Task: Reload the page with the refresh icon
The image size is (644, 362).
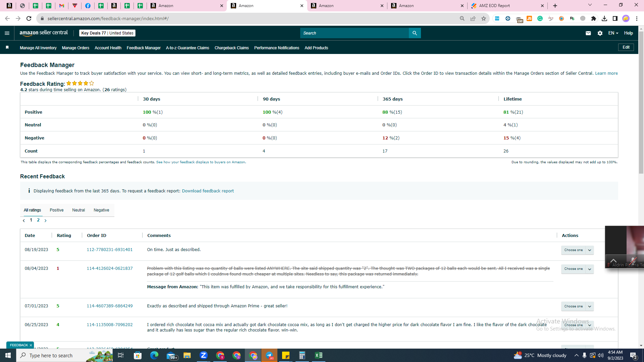Action: 29,18
